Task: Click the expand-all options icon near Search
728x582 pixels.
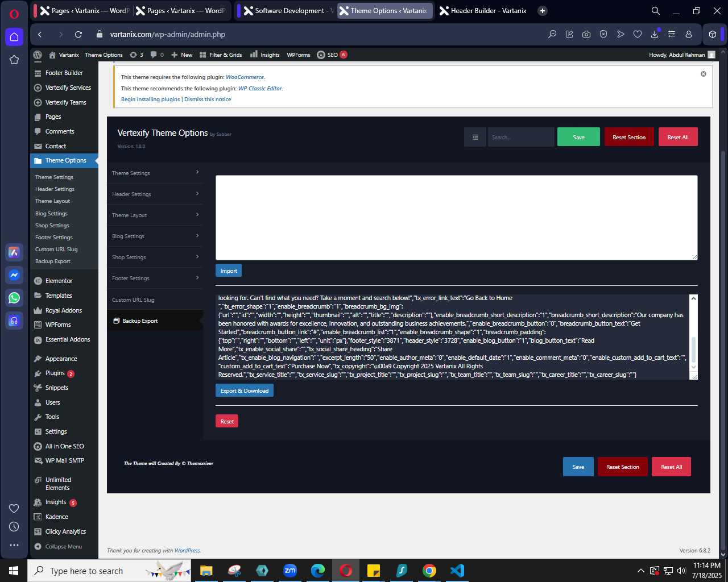Action: 475,137
